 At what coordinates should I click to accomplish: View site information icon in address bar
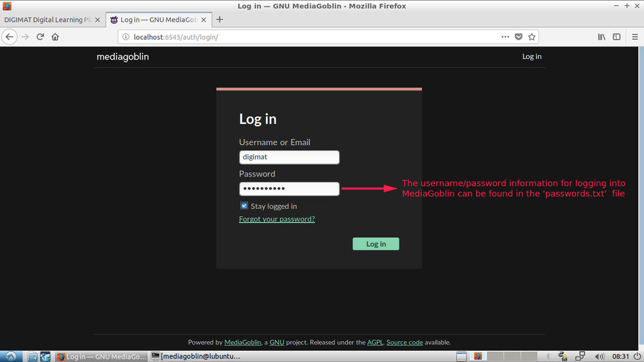click(126, 37)
